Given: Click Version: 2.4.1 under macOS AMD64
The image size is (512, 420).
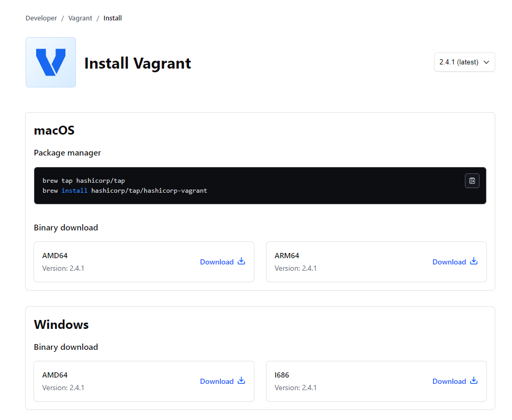Looking at the screenshot, I should 63,269.
